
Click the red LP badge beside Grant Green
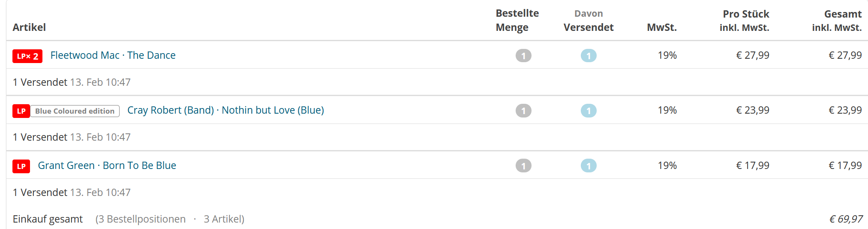(x=21, y=166)
